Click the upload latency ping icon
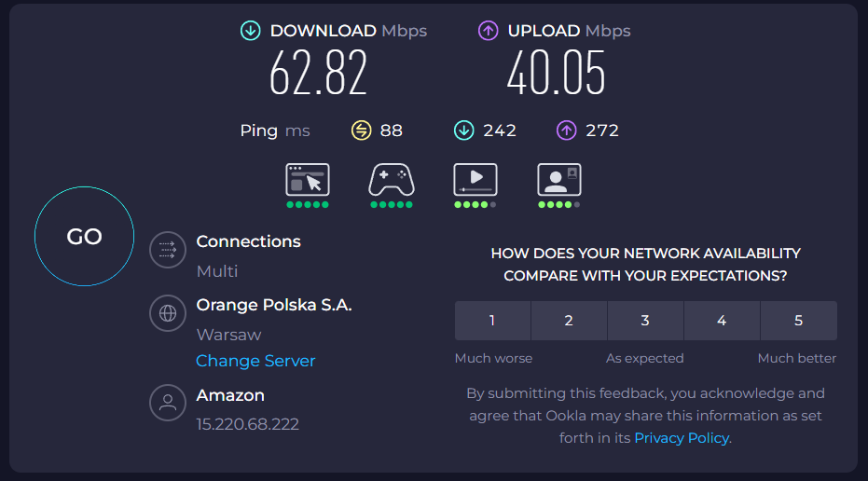 (x=566, y=131)
